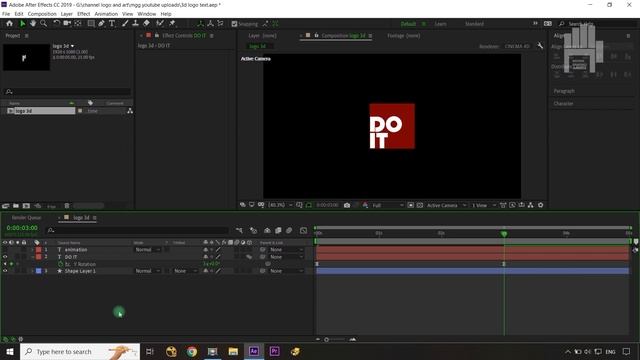Take snapshot with camera icon in viewer
Image resolution: width=640 pixels, height=360 pixels.
point(347,205)
